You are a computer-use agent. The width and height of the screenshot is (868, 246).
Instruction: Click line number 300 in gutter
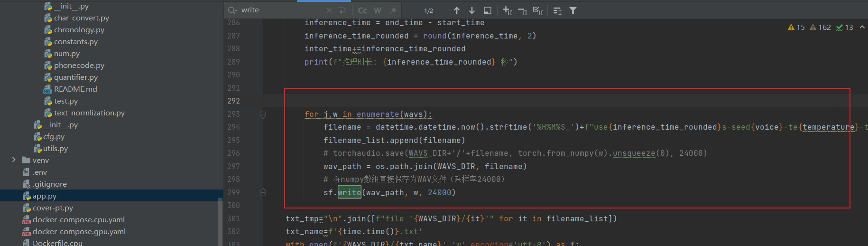233,206
